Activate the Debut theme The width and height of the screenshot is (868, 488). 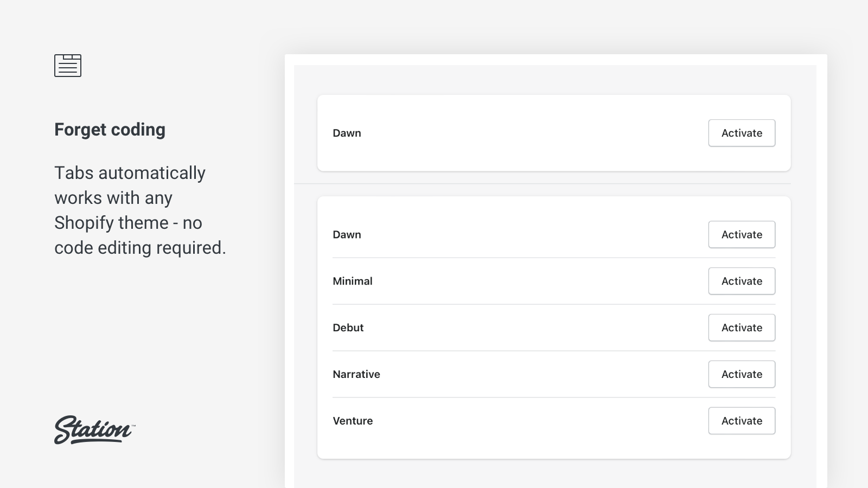[x=742, y=328]
